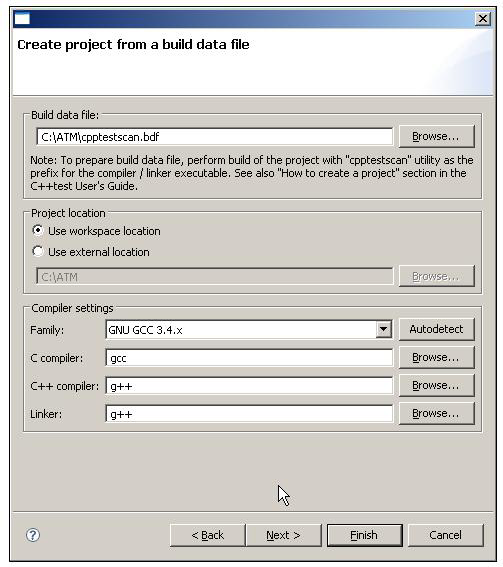The height and width of the screenshot is (567, 503).
Task: Click the help question mark icon
Action: pos(33,535)
